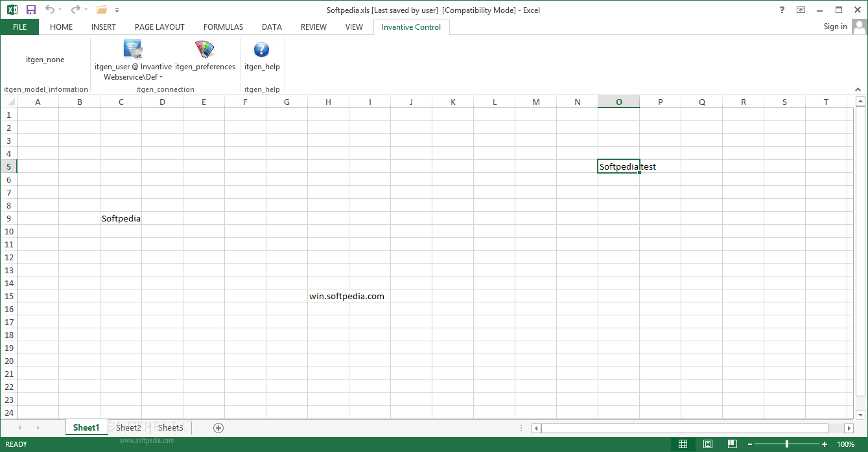Redo the last action
868x452 pixels.
click(75, 10)
